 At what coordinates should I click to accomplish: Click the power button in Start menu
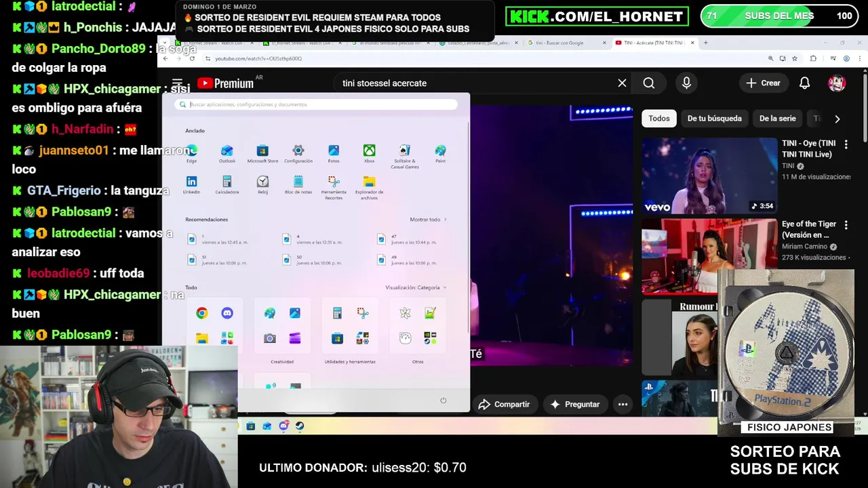point(443,400)
